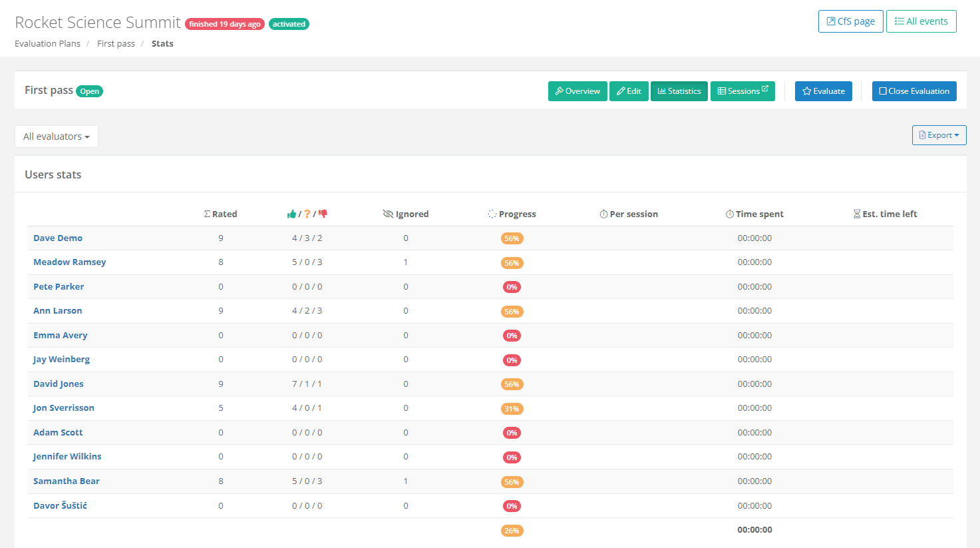Open the Overview evaluation tab
The height and width of the screenshot is (548, 980).
(x=577, y=91)
